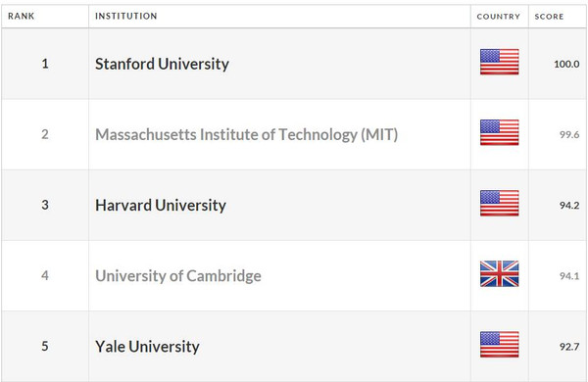The width and height of the screenshot is (588, 382).
Task: Open the Harvard University entry
Action: point(161,206)
